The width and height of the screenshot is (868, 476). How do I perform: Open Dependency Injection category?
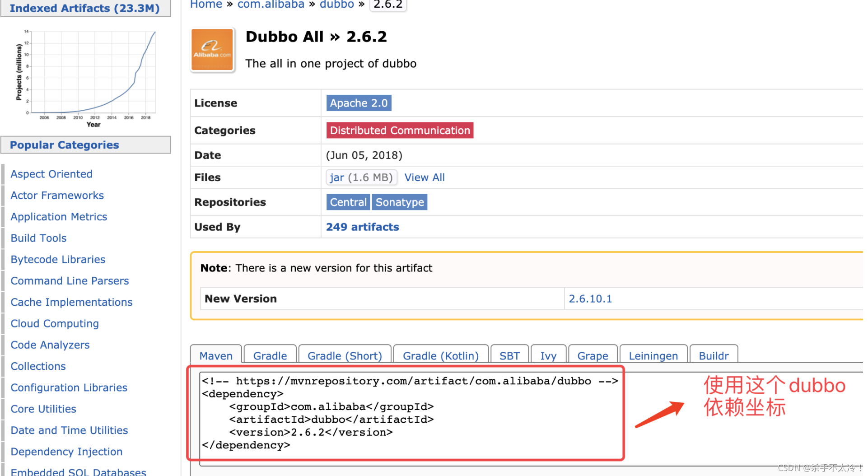pos(66,452)
